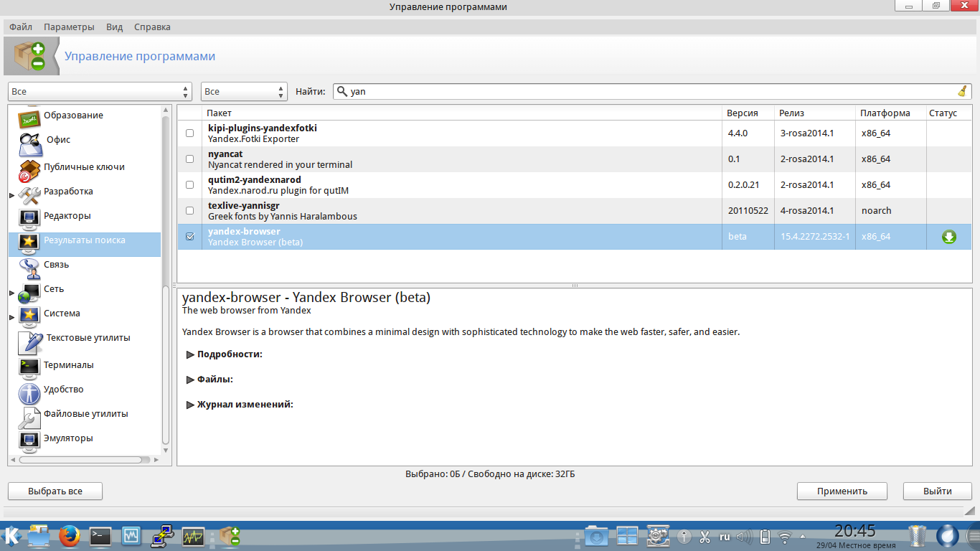
Task: Select the Публичные ключи category icon
Action: [x=29, y=170]
